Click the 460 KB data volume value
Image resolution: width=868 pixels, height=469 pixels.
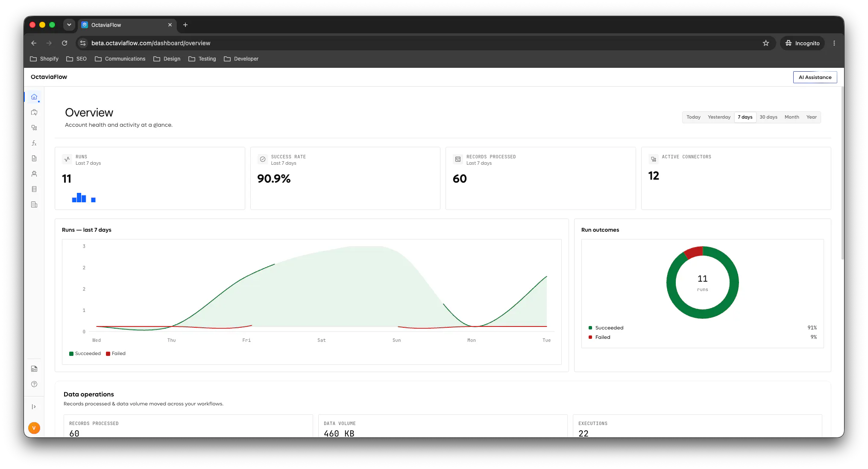click(339, 433)
